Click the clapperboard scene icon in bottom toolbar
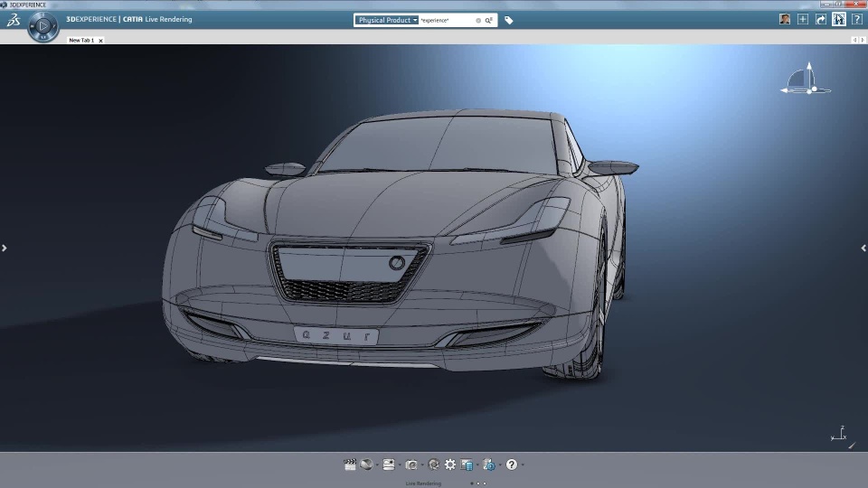Image resolution: width=868 pixels, height=488 pixels. click(x=350, y=465)
